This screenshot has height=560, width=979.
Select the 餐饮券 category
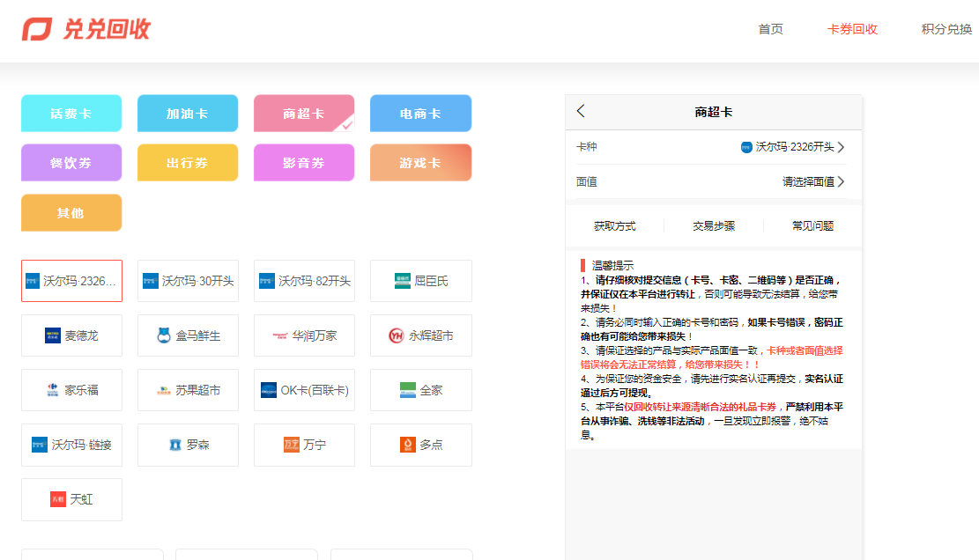71,163
